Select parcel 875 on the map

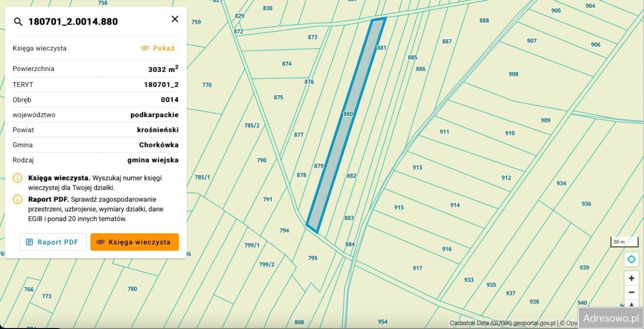click(x=278, y=98)
